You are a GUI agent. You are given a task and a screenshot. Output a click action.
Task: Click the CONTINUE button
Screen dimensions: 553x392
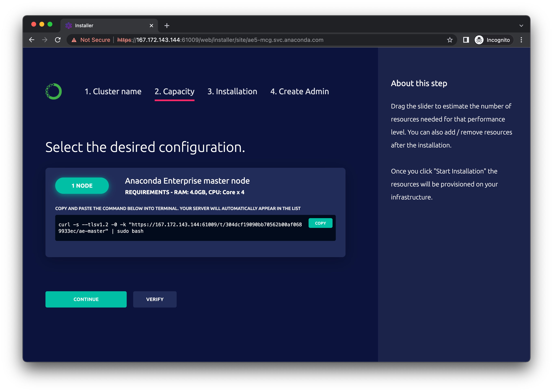[86, 299]
